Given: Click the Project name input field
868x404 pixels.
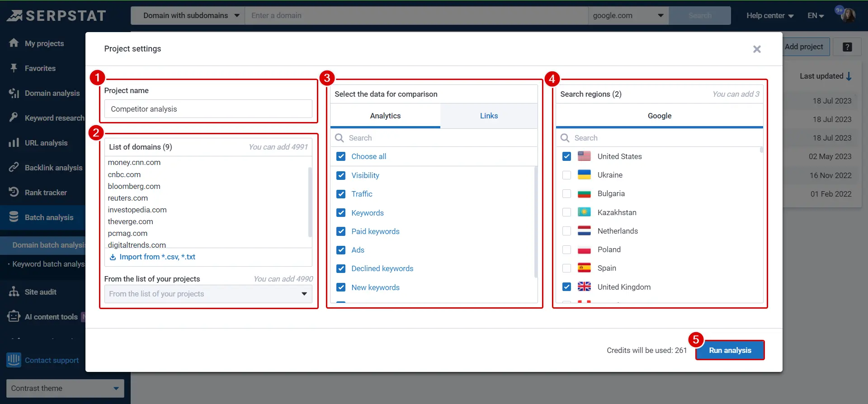Looking at the screenshot, I should (x=208, y=109).
